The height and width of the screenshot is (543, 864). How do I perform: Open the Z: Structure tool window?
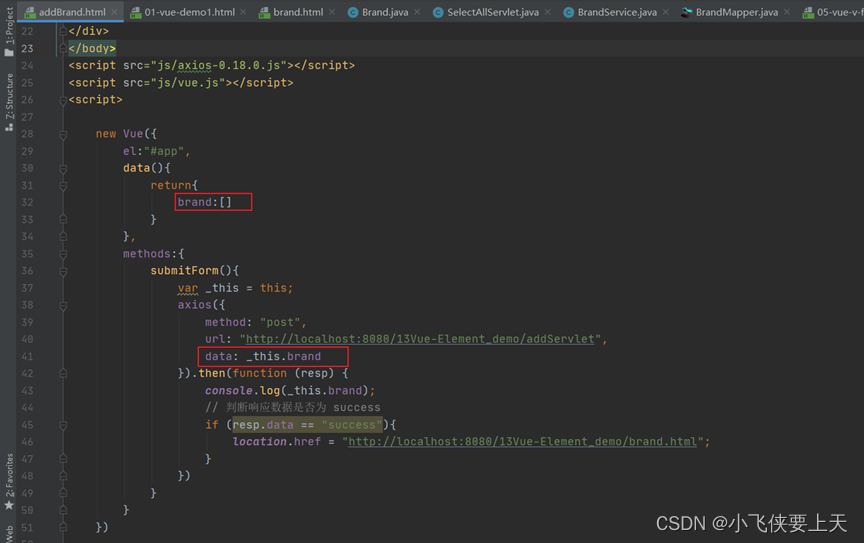click(x=9, y=96)
